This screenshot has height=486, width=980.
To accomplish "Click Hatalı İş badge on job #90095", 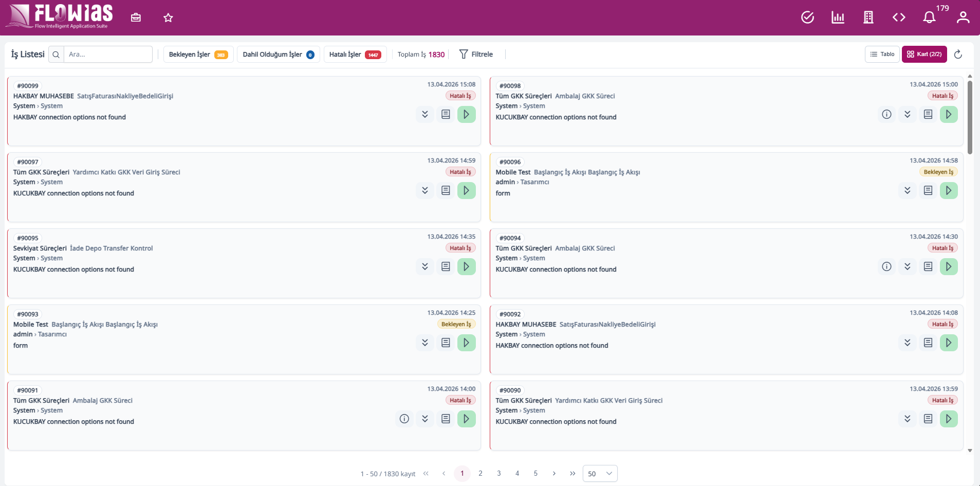I will pyautogui.click(x=460, y=248).
